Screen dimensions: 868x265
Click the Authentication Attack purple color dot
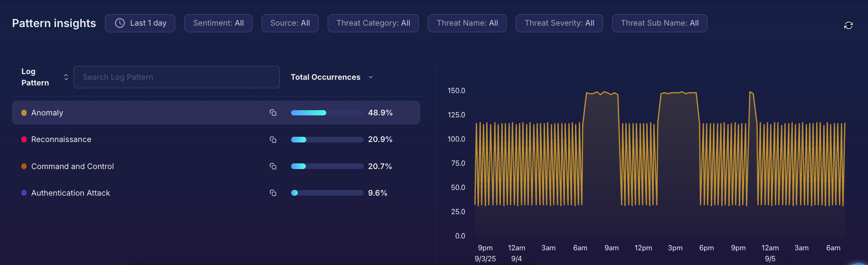coord(24,193)
